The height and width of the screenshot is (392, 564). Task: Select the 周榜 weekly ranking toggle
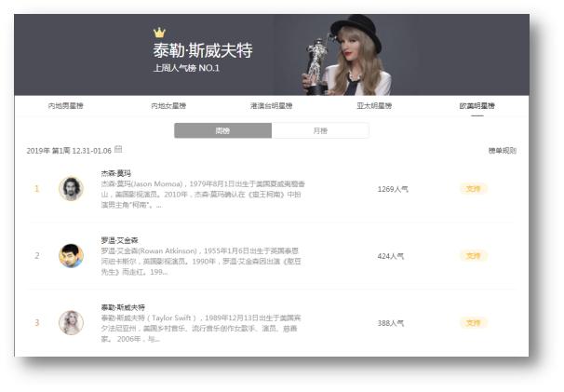[223, 130]
